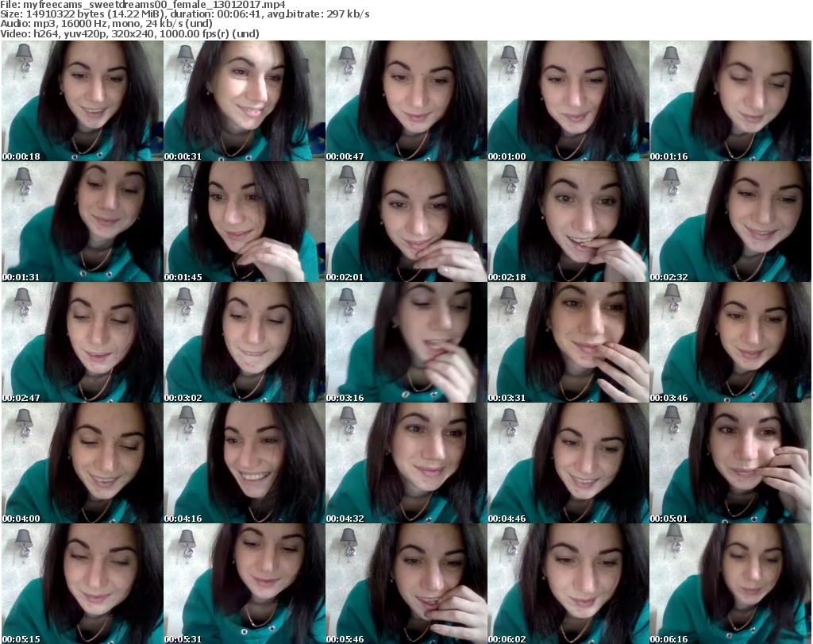The height and width of the screenshot is (644, 813).
Task: Open the frame stamped 00:01:16
Action: pyautogui.click(x=730, y=101)
